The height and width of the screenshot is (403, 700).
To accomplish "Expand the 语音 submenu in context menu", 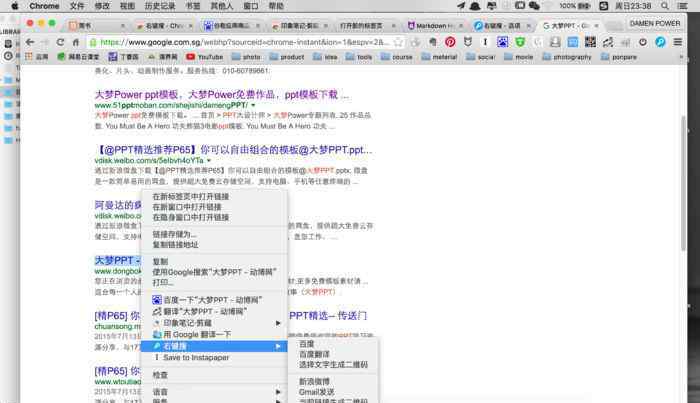I will [x=214, y=391].
